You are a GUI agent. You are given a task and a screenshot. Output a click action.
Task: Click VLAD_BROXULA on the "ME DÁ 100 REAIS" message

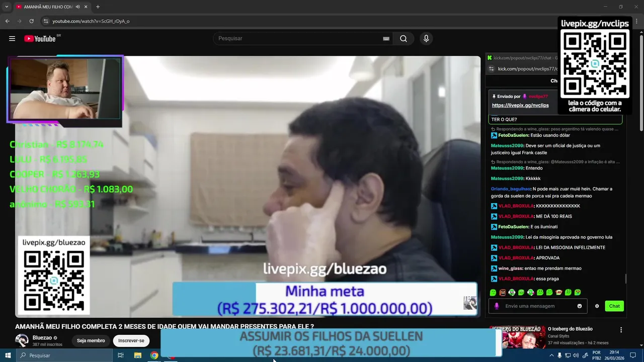tap(516, 216)
